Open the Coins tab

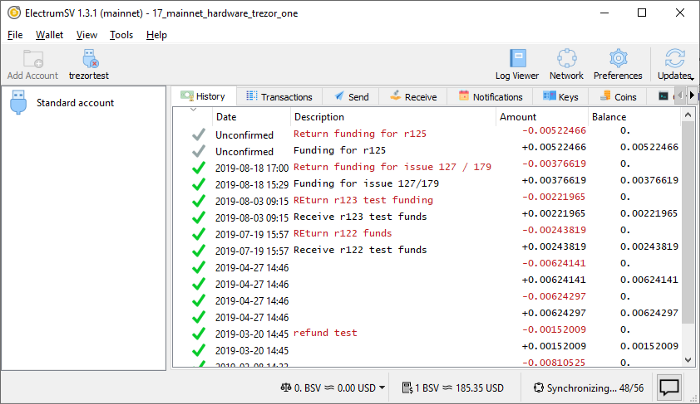click(618, 96)
